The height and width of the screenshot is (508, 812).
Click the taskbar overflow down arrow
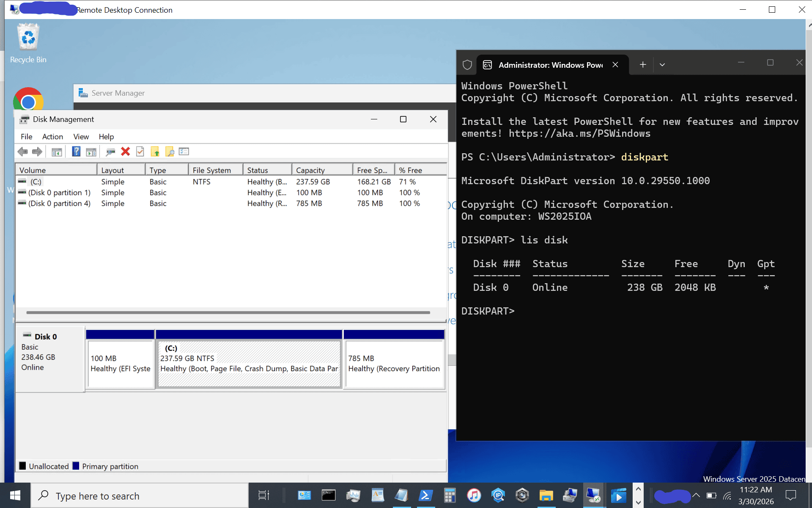(638, 502)
